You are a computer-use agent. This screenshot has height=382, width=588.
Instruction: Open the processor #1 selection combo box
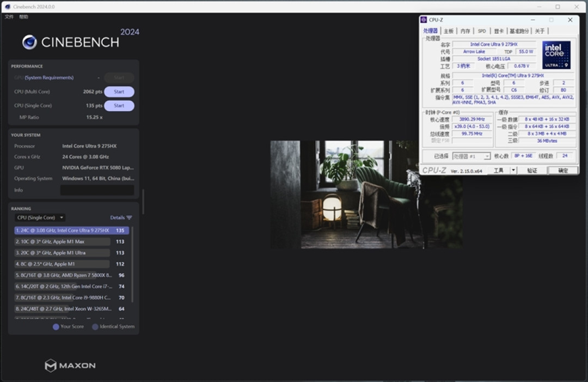(471, 156)
